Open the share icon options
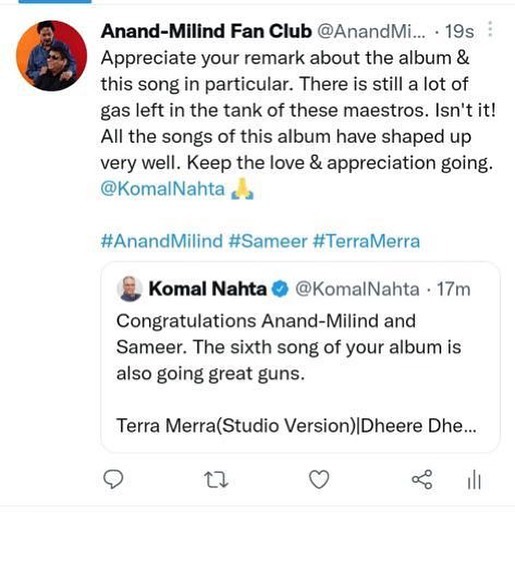Image resolution: width=515 pixels, height=561 pixels. tap(422, 479)
